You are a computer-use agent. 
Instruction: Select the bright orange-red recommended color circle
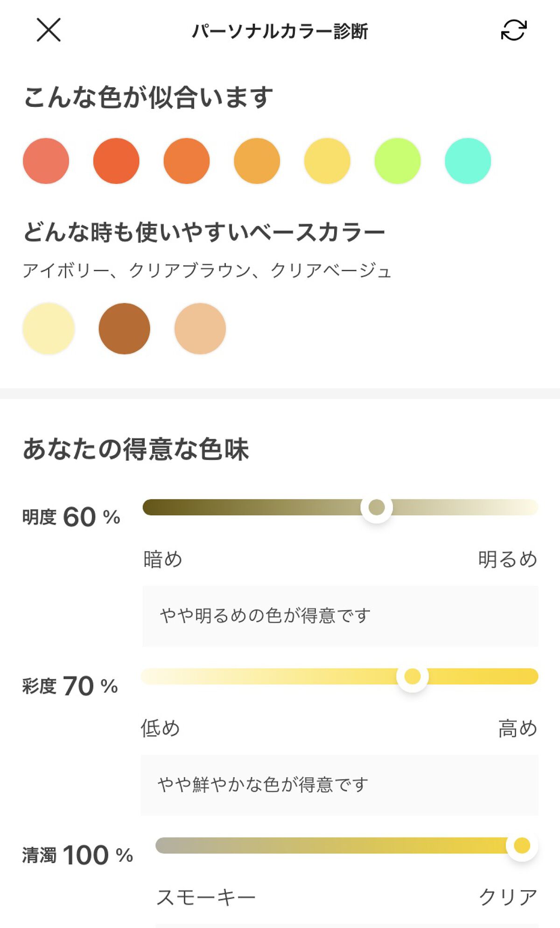pyautogui.click(x=116, y=161)
